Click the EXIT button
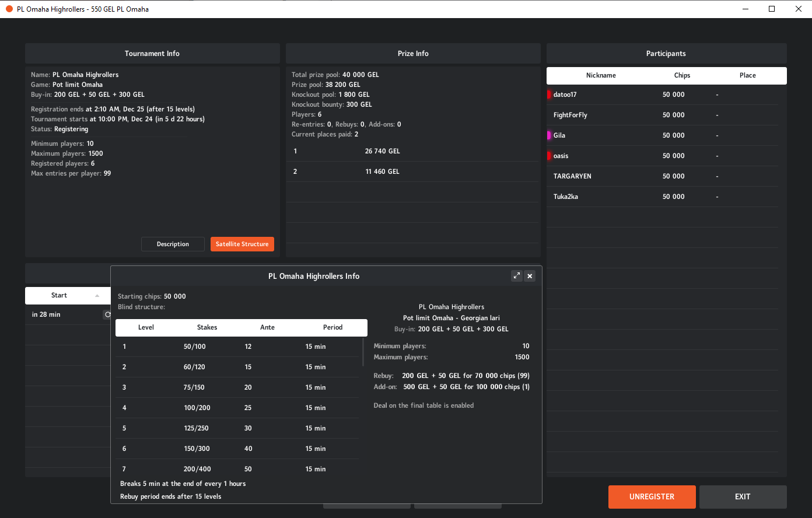812x518 pixels. [x=743, y=496]
